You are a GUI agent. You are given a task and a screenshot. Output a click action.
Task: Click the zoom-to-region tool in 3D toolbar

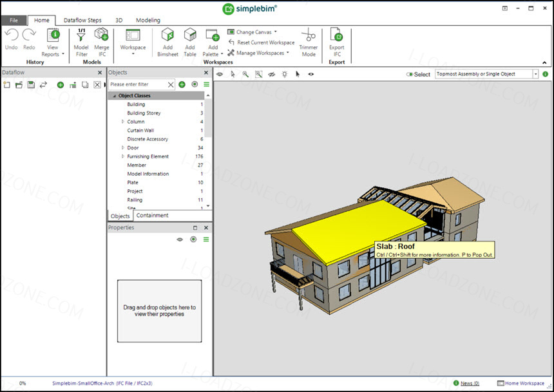(258, 74)
